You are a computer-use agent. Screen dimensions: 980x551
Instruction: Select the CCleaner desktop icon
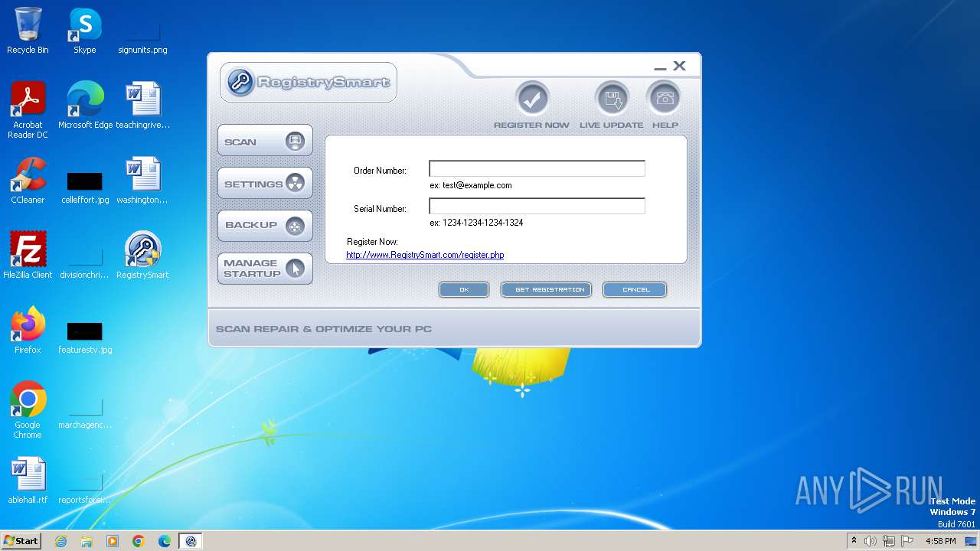click(28, 181)
